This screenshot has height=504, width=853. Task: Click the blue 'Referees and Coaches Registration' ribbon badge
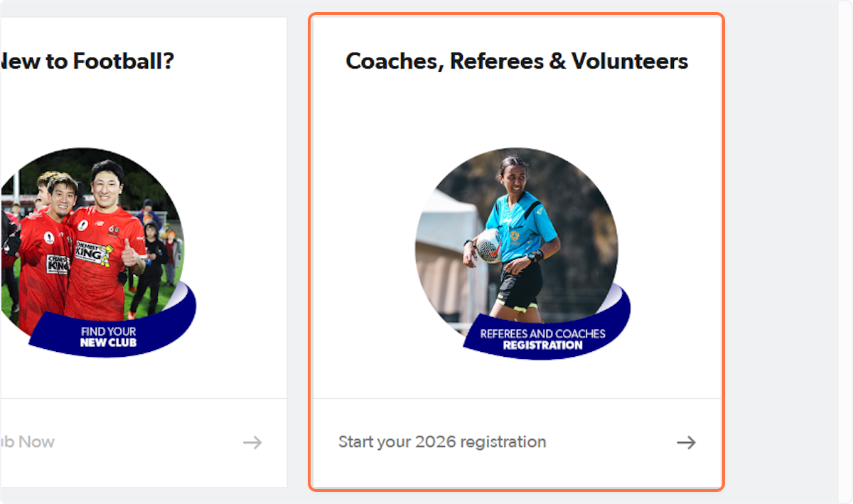(x=542, y=338)
